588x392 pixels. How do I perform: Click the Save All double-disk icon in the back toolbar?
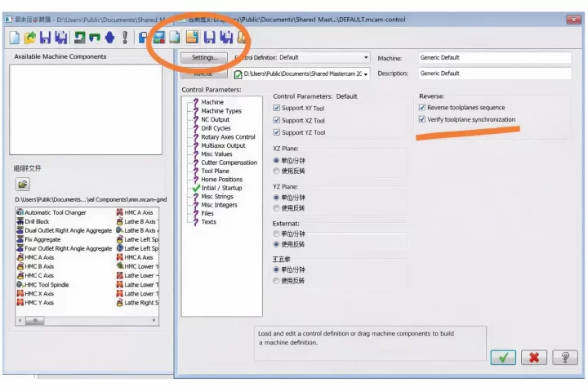(61, 38)
